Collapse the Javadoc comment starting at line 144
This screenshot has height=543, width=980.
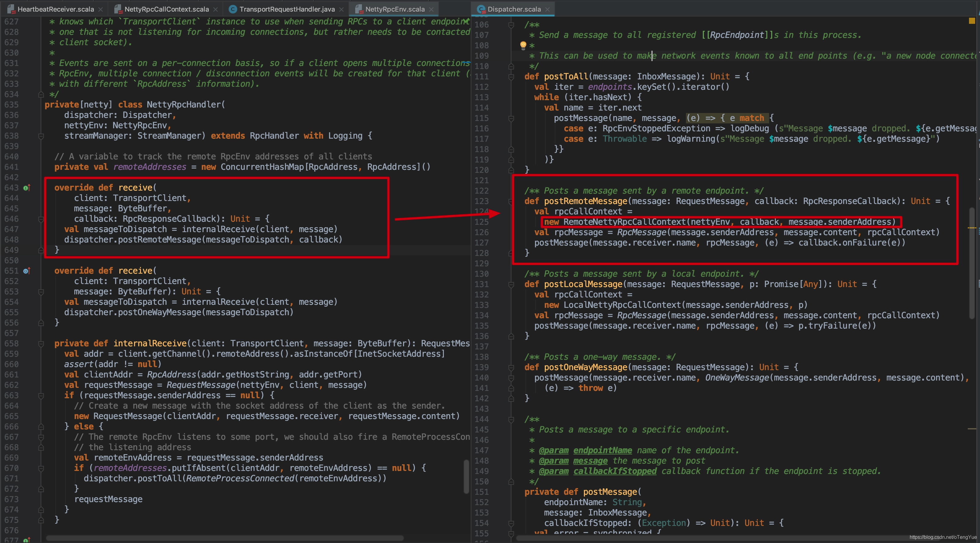click(x=511, y=420)
